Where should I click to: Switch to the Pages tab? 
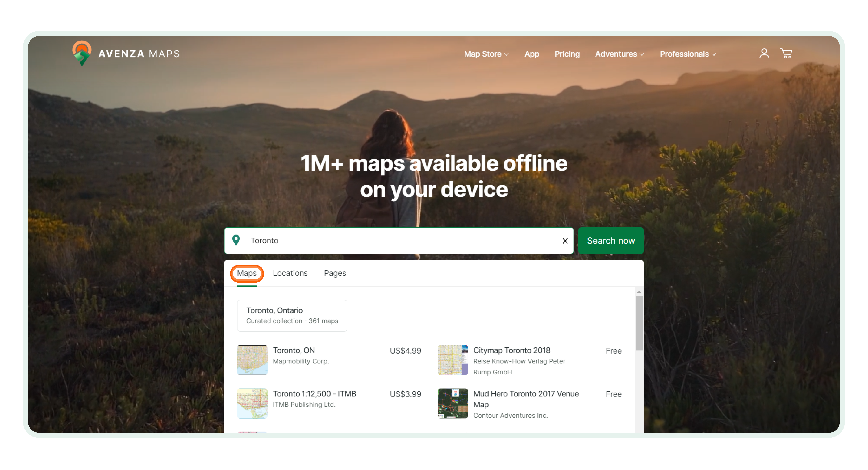point(335,273)
